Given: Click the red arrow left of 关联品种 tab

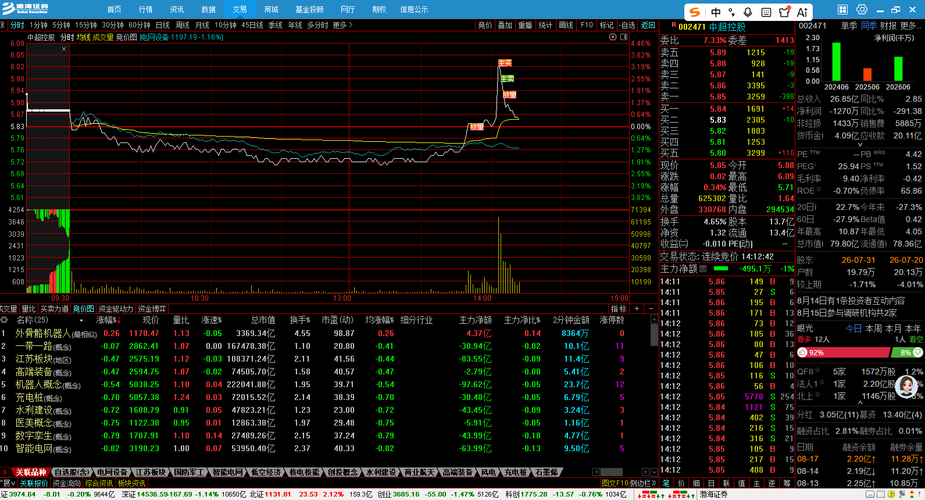Looking at the screenshot, I should 5,472.
